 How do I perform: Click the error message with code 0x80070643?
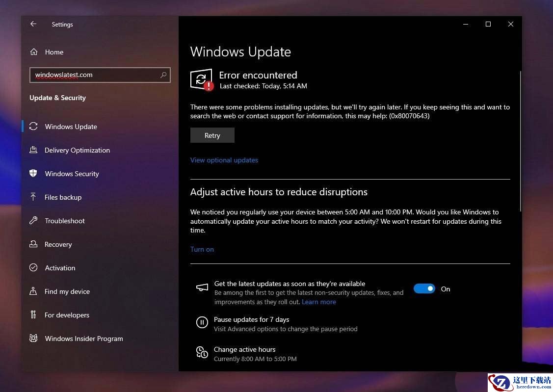[x=350, y=111]
